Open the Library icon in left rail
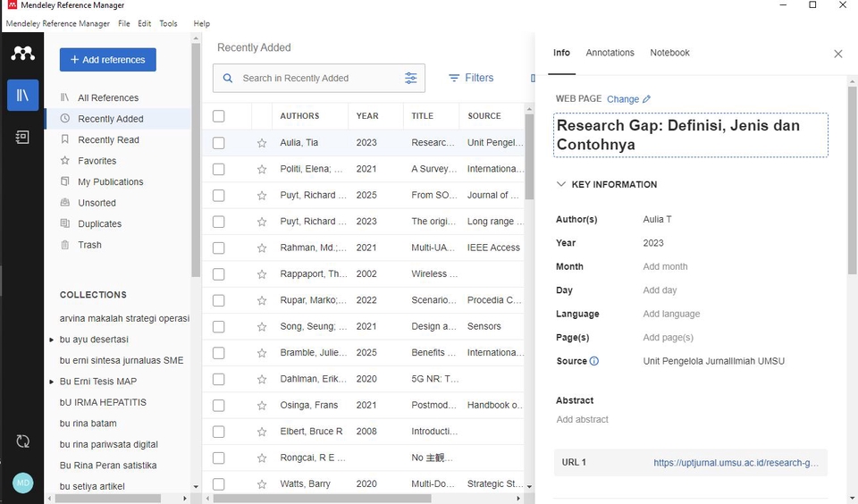Screen dimensions: 858x504 pos(22,95)
